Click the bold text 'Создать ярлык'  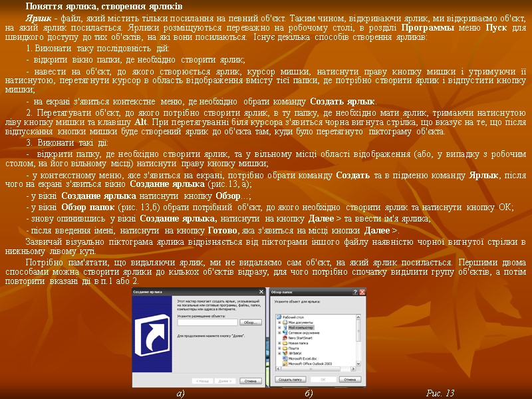click(x=342, y=102)
